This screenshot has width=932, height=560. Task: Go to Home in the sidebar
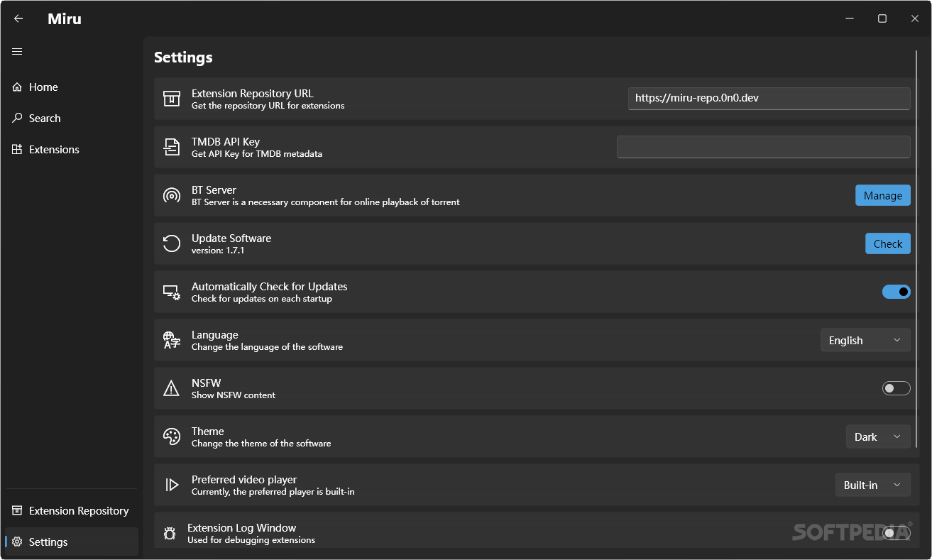[72, 87]
